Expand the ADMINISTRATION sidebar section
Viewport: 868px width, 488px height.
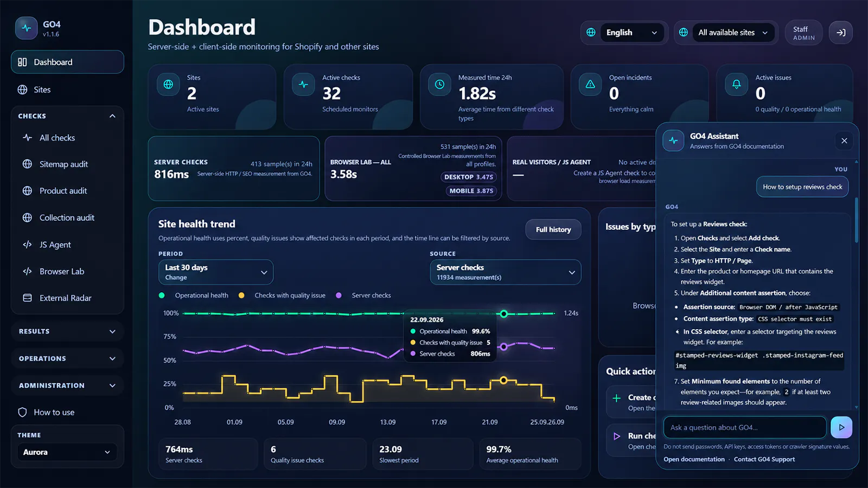point(67,386)
